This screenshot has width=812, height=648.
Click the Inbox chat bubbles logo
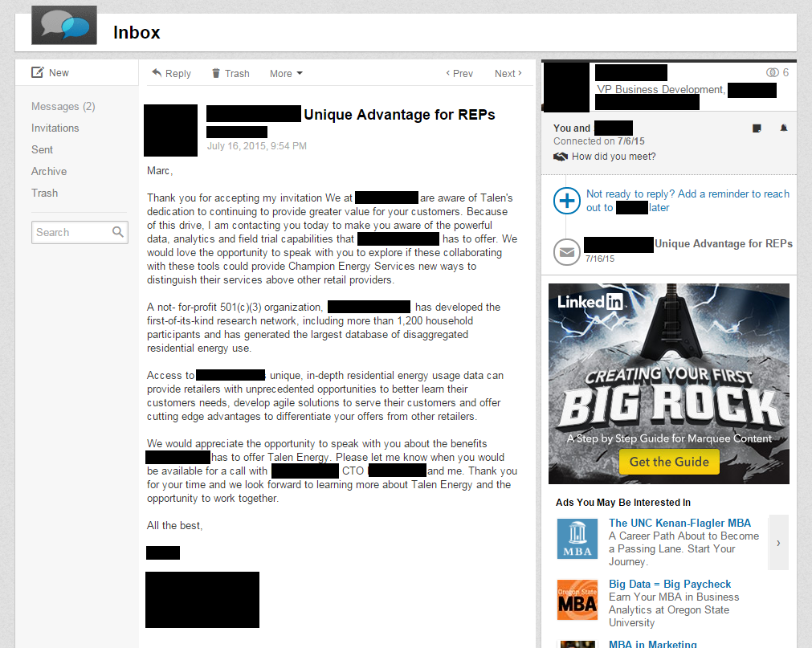(x=64, y=25)
